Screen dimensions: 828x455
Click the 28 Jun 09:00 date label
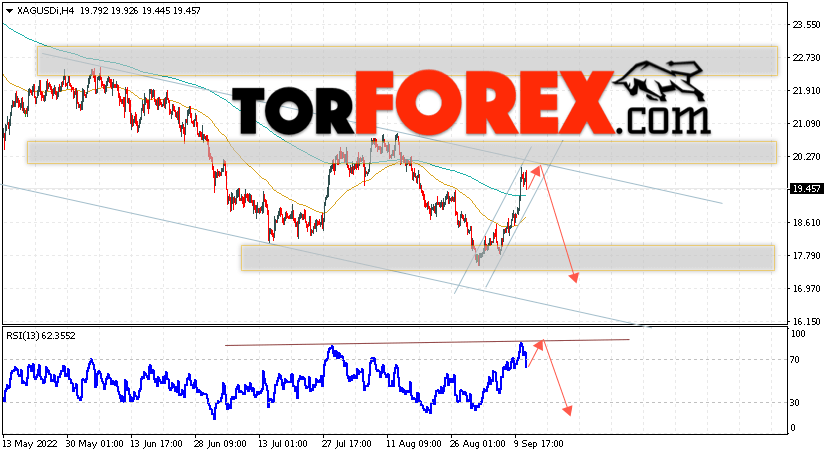coord(220,444)
